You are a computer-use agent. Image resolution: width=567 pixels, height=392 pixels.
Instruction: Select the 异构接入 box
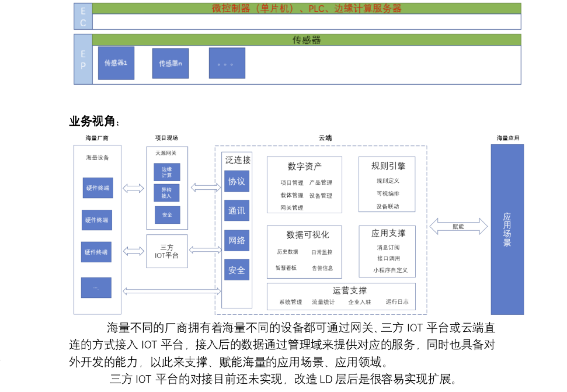[x=167, y=193]
